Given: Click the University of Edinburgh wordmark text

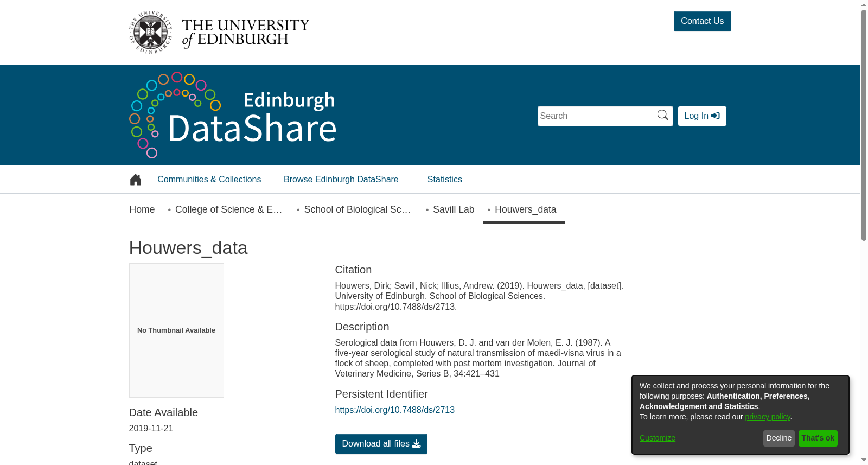Looking at the screenshot, I should coord(245,33).
